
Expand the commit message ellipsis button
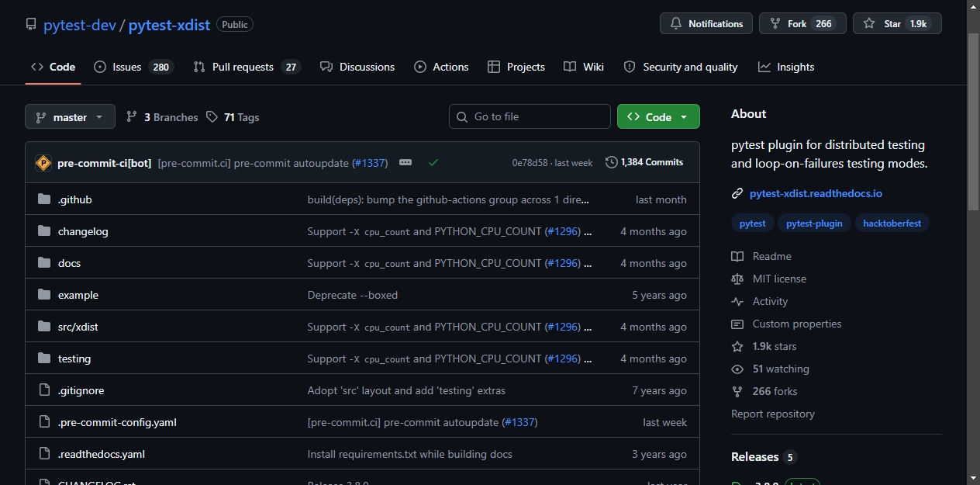(x=405, y=162)
